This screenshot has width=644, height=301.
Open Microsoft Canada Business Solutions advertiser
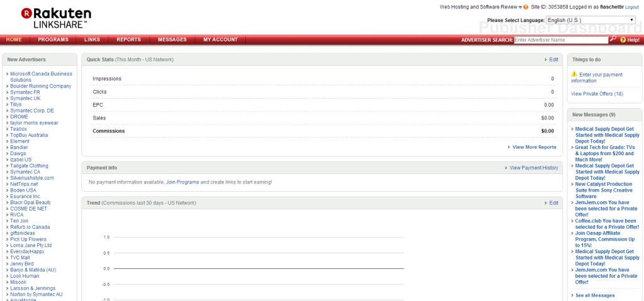pos(41,77)
